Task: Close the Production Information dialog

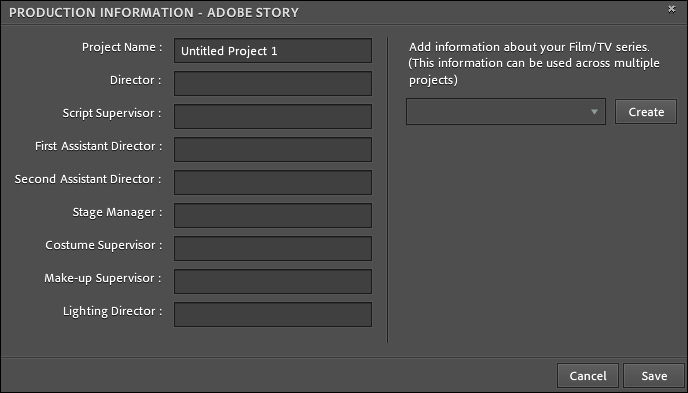Action: click(671, 9)
